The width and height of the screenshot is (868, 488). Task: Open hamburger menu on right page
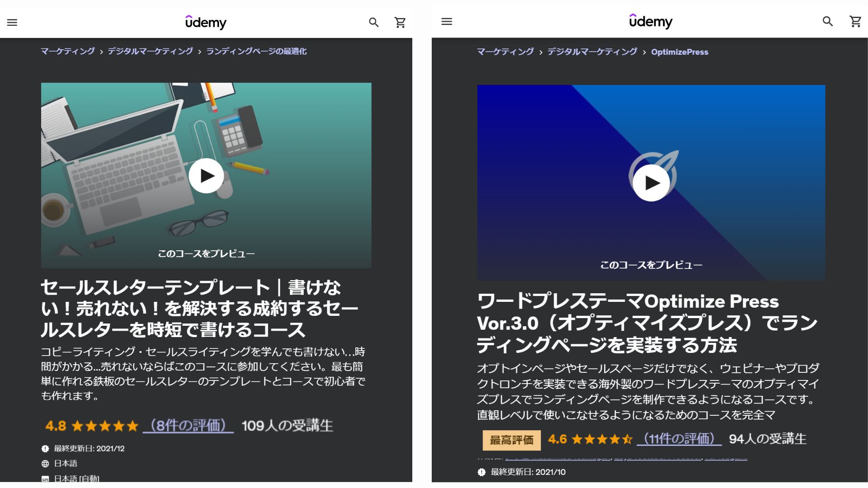pyautogui.click(x=447, y=22)
